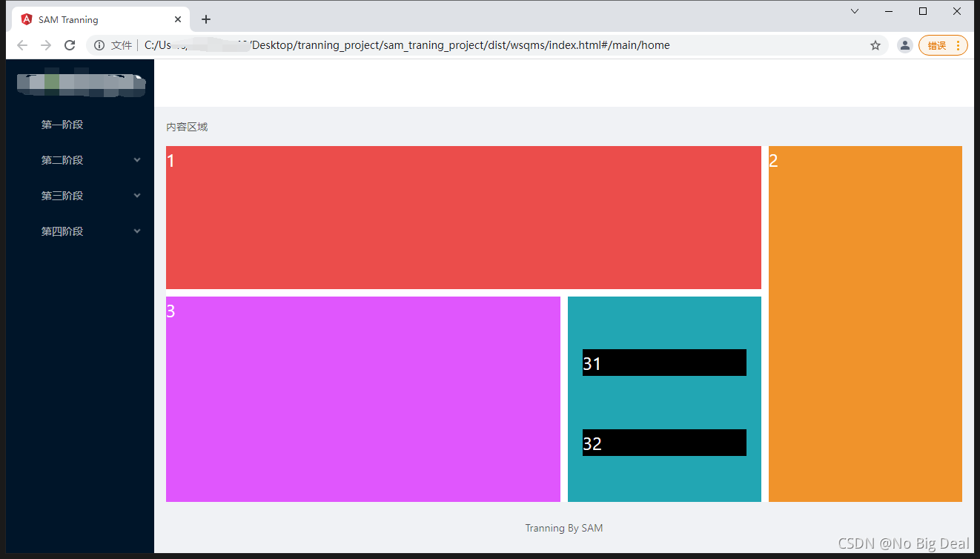Expand the 第三阶段 chevron
The image size is (980, 559).
(137, 196)
